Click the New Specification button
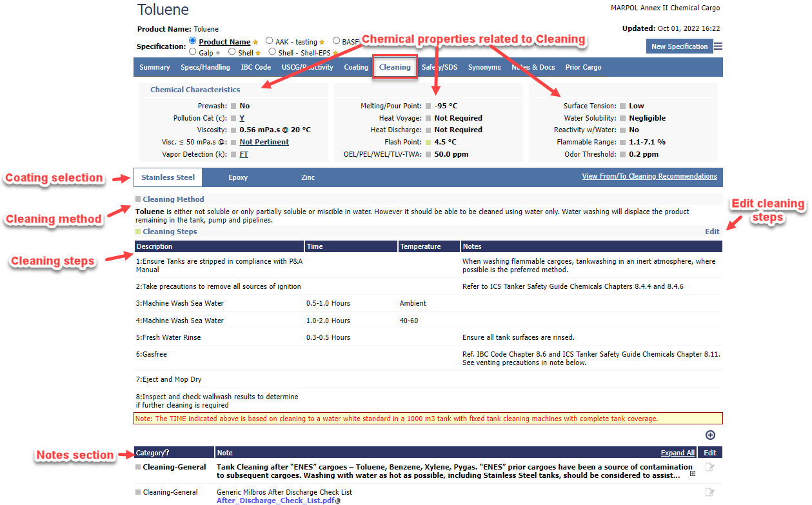This screenshot has height=505, width=812. coord(679,46)
